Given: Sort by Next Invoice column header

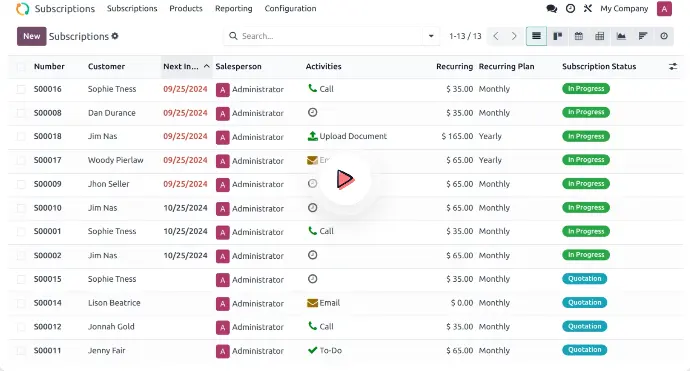Looking at the screenshot, I should pos(186,66).
